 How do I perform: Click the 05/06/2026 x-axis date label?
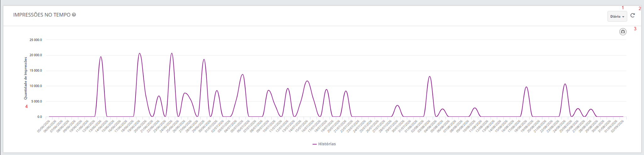pos(44,126)
